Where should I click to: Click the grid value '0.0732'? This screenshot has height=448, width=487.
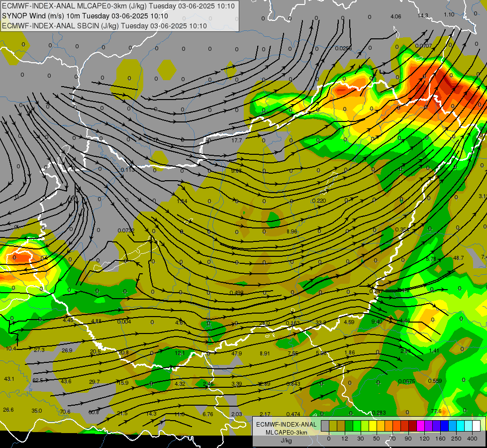tap(126, 230)
